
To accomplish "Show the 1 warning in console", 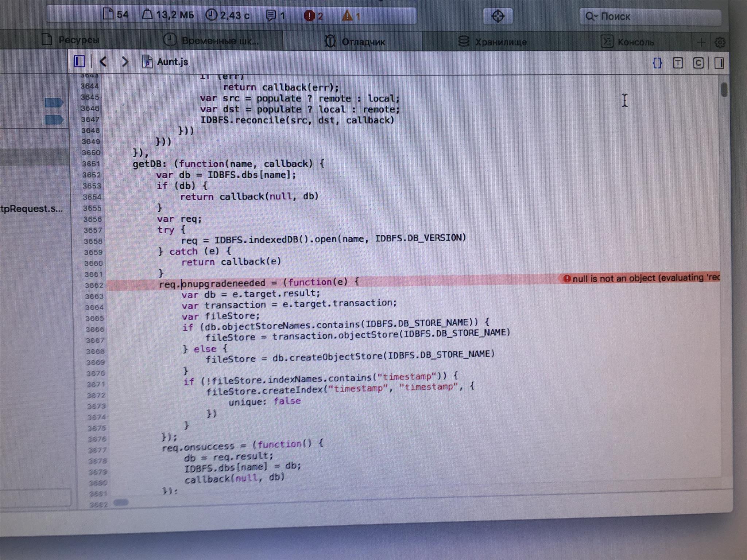I will click(x=351, y=16).
